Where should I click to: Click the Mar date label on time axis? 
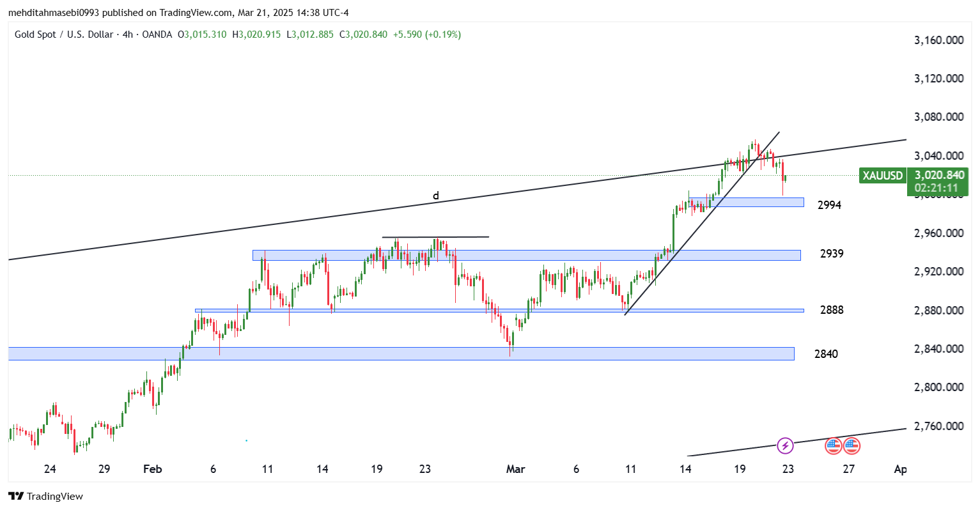pos(515,469)
